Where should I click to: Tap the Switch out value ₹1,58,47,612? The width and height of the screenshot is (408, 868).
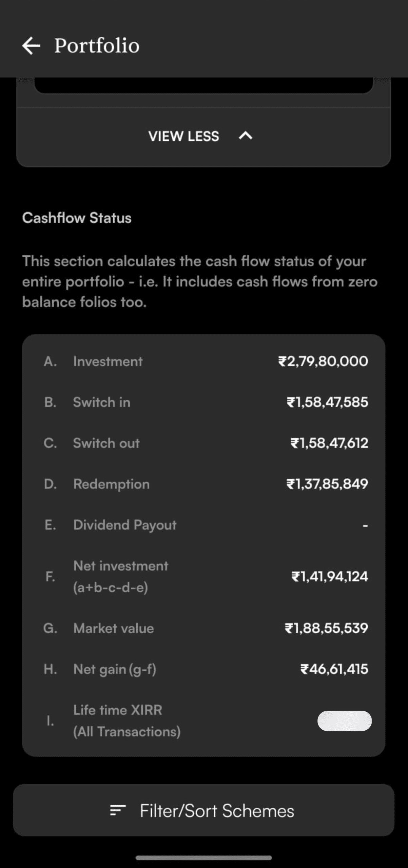pos(329,443)
